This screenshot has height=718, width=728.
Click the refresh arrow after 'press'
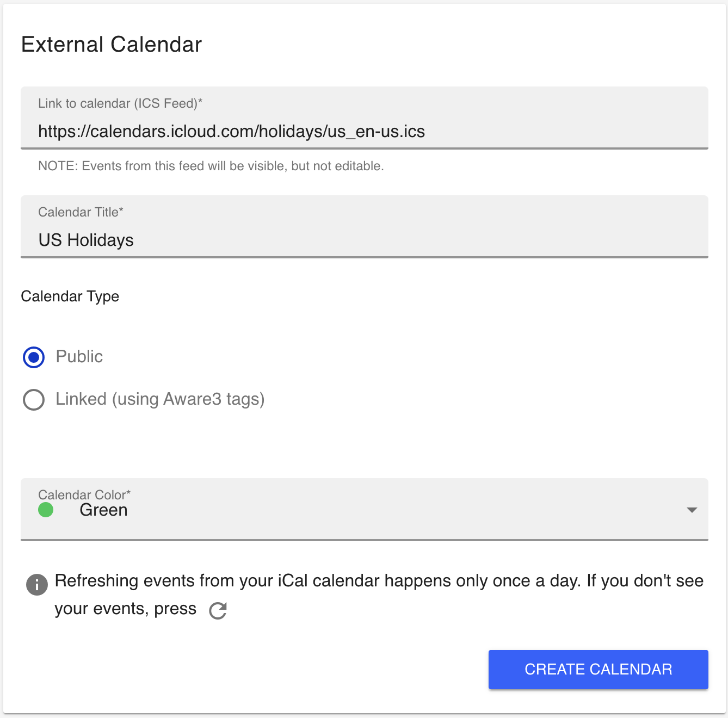(x=218, y=610)
